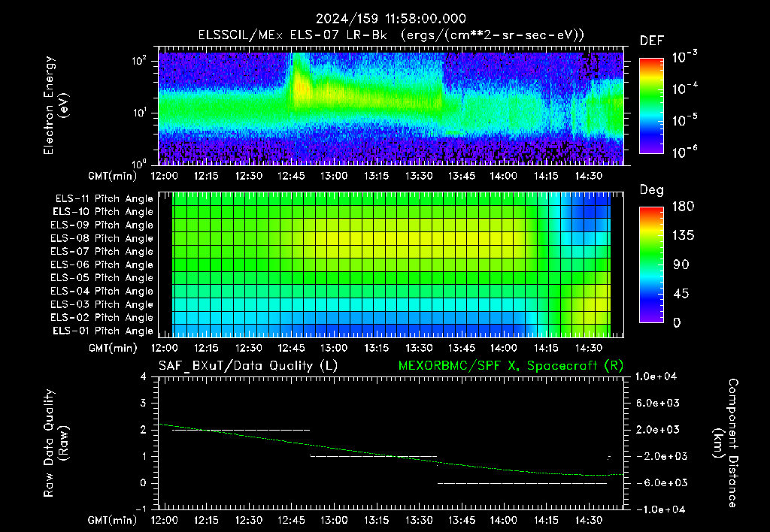The image size is (770, 532).
Task: Click "GMT(min)" label under the pitch angle panel
Action: pos(113,348)
